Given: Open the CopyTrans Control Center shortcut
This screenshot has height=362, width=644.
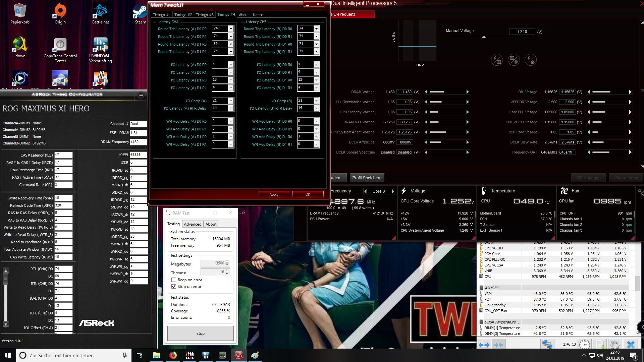Looking at the screenshot, I should (60, 50).
